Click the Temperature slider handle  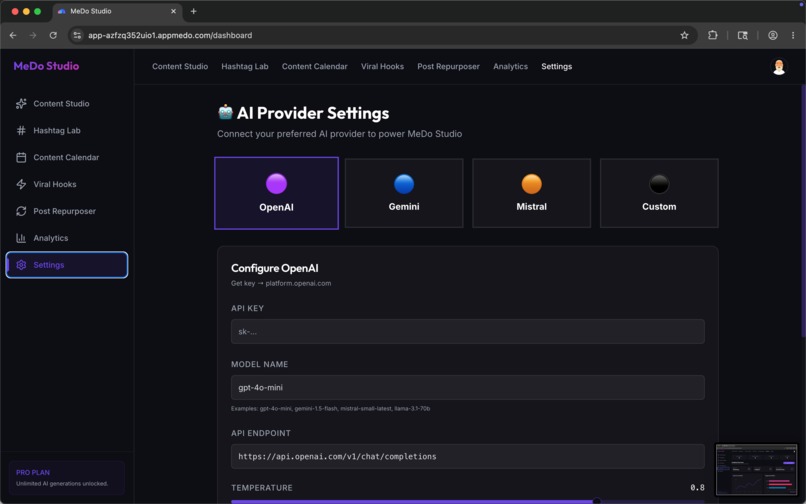[596, 501]
